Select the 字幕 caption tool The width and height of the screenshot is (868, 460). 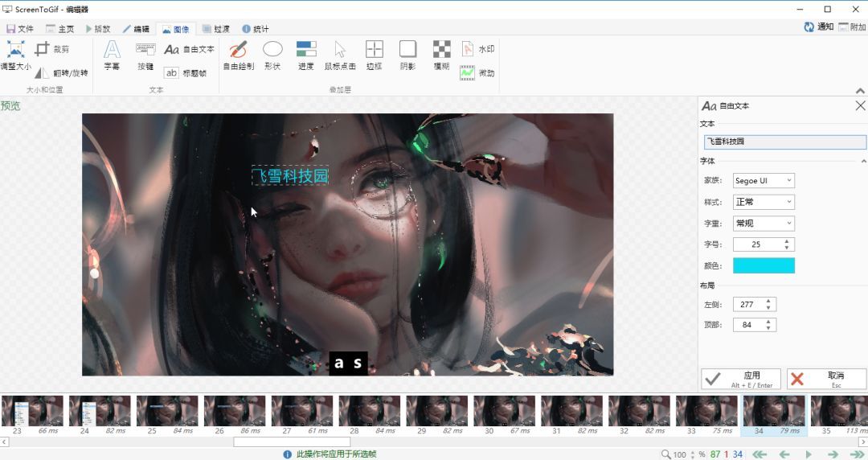click(x=112, y=55)
